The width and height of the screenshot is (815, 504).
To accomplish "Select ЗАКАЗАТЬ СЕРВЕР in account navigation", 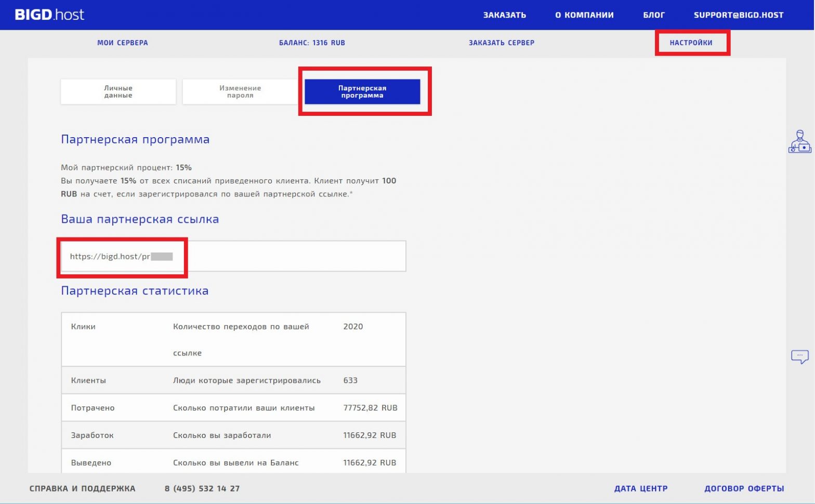I will (x=501, y=43).
